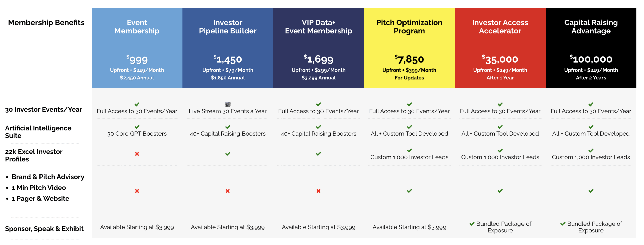644x245 pixels.
Task: Click red X under VIP Data+ Brand & Pitch Advisory
Action: [x=318, y=191]
